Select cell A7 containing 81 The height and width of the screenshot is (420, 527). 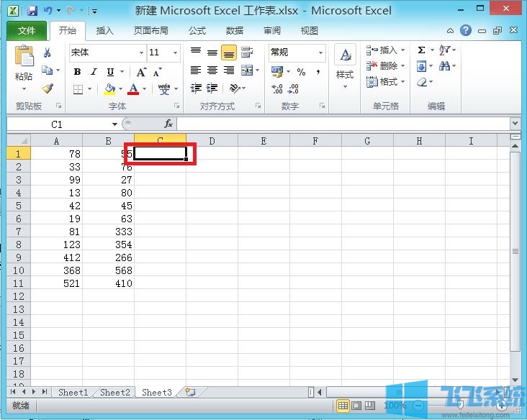(x=58, y=231)
